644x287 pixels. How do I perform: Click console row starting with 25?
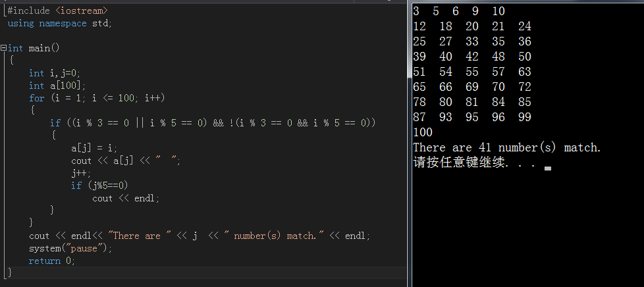coord(472,41)
